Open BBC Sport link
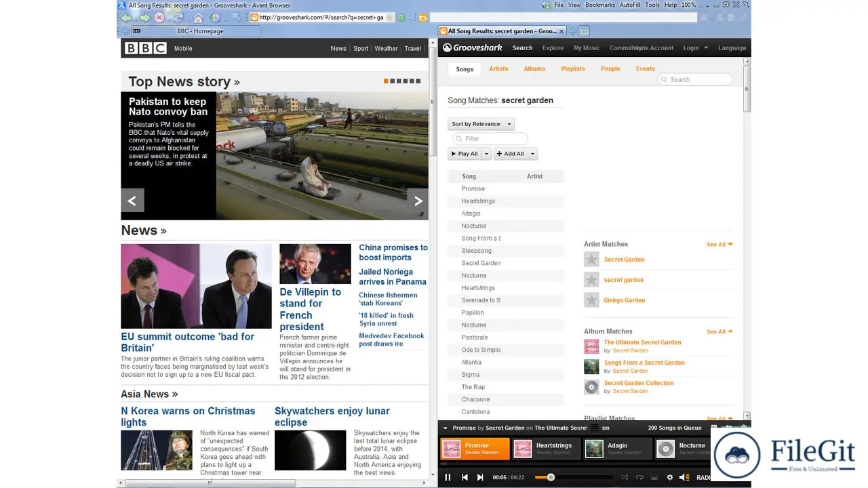The height and width of the screenshot is (488, 868). click(x=361, y=49)
